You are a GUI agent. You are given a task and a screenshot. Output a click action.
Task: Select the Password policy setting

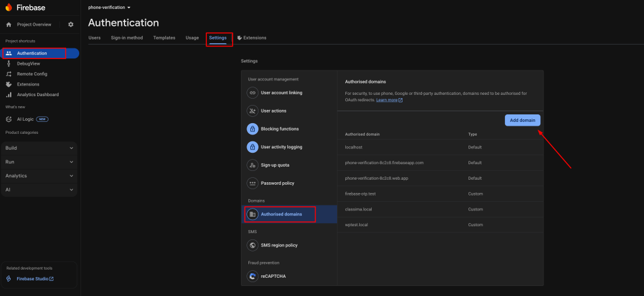[x=289, y=183]
